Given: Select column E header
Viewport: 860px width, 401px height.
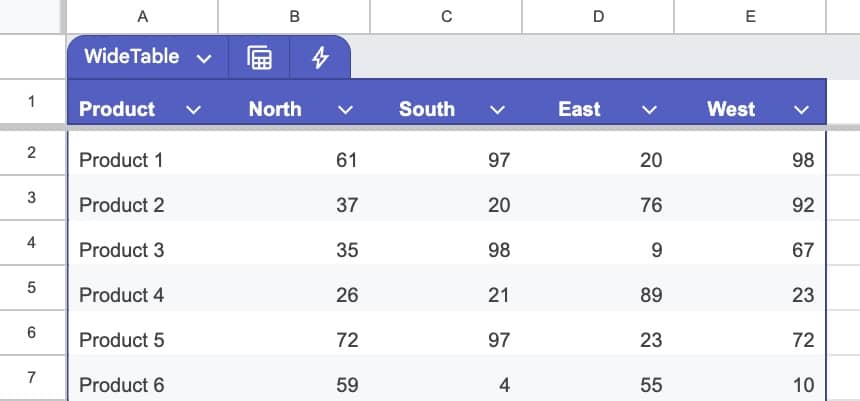Looking at the screenshot, I should coord(750,16).
